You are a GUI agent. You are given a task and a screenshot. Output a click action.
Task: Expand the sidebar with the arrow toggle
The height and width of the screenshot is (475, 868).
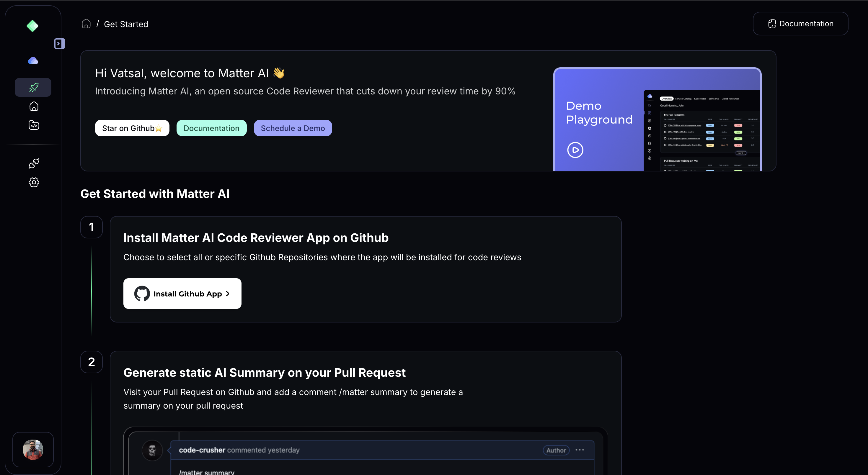click(x=59, y=44)
